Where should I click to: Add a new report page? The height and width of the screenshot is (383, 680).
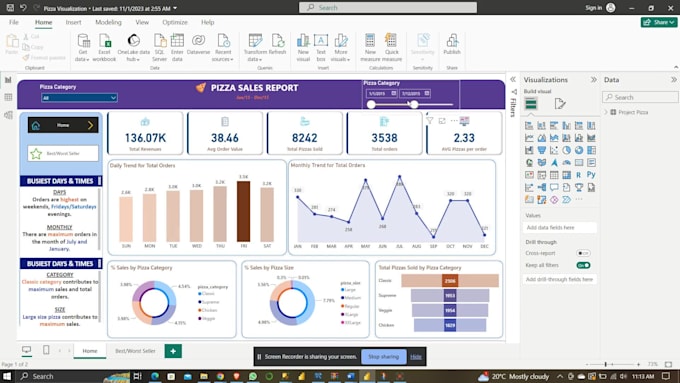coord(173,351)
